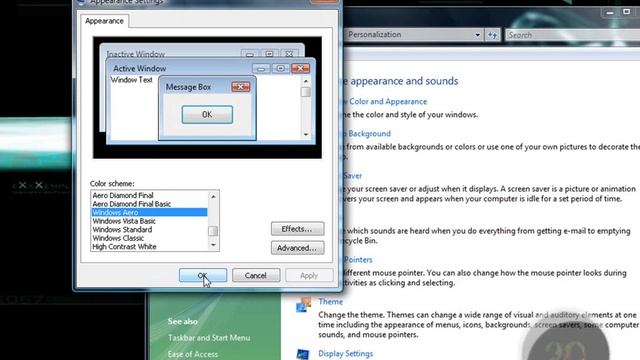This screenshot has width=640, height=360.
Task: Click the Search field in Personalization window
Action: pos(572,35)
